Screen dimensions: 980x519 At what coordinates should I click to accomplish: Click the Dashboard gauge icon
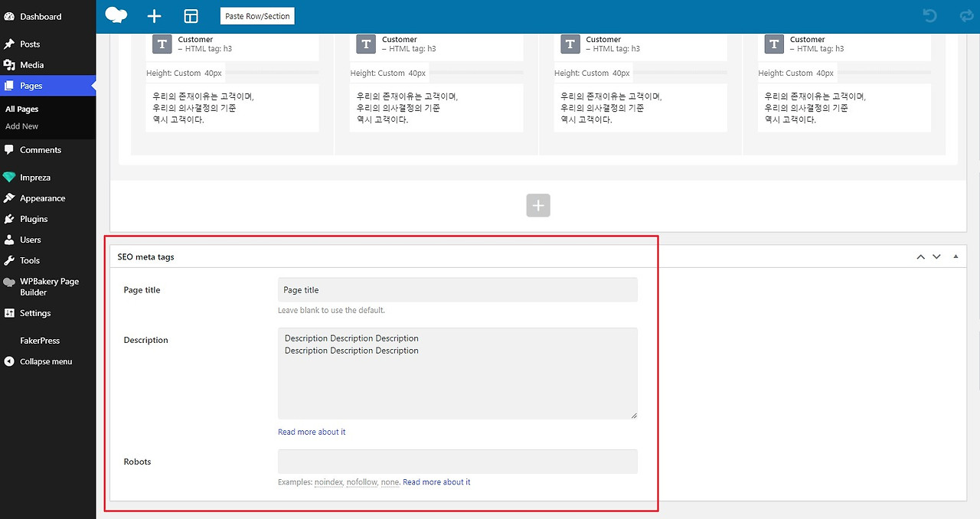coord(9,16)
